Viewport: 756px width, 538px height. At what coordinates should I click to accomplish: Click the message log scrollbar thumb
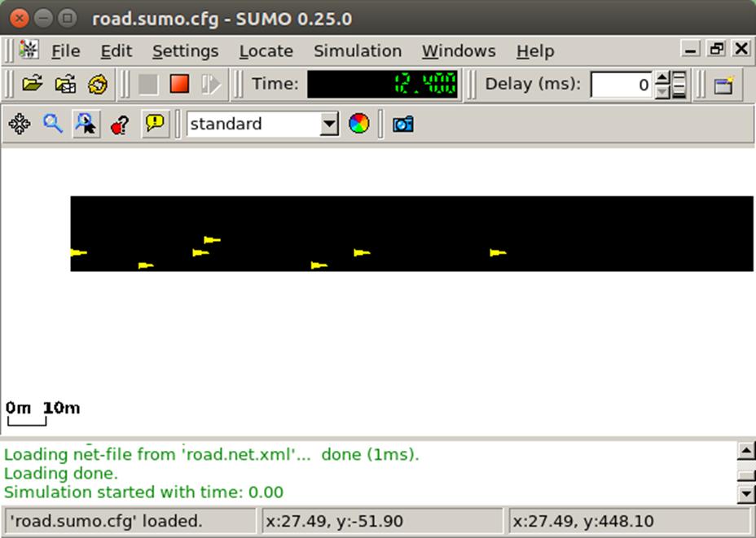pos(746,475)
